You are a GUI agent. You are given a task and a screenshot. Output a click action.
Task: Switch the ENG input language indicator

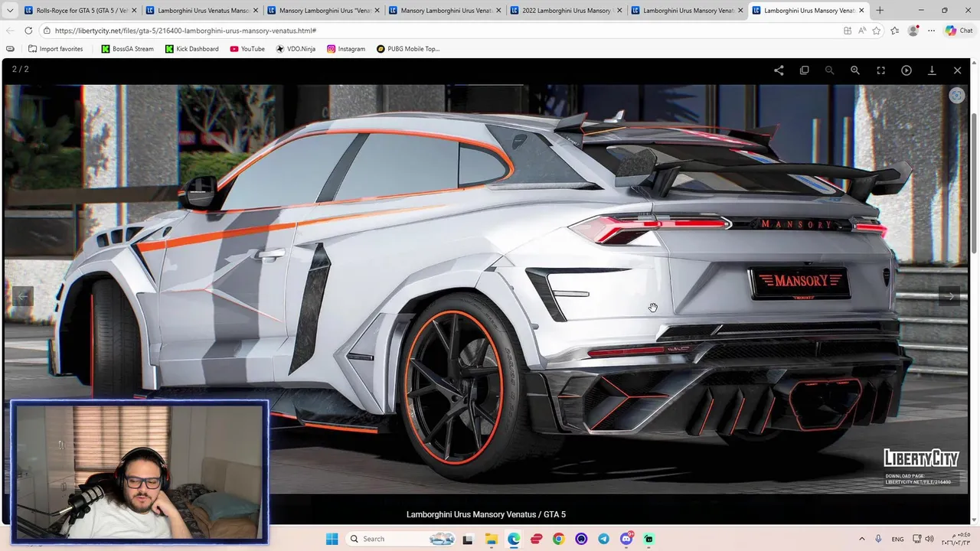[898, 539]
